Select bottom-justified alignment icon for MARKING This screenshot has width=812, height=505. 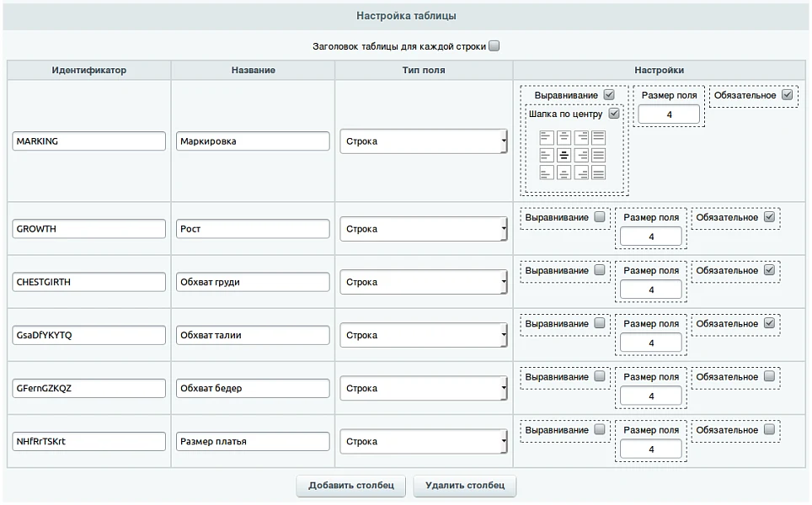[x=598, y=173]
